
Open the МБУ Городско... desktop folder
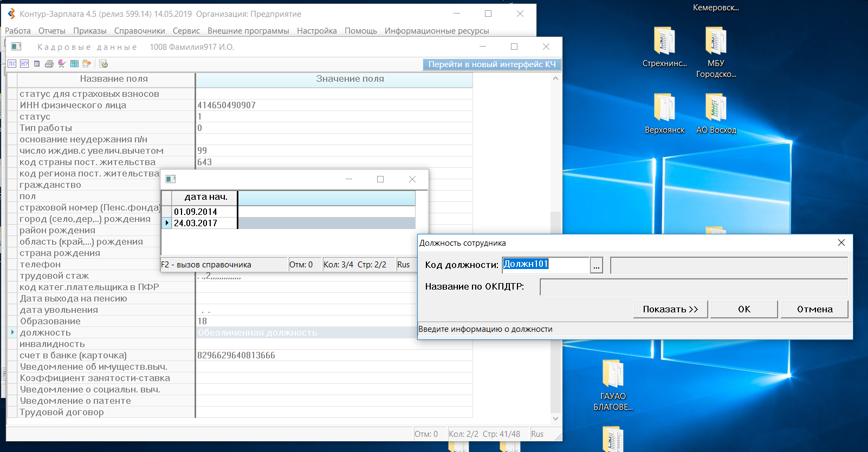click(716, 53)
